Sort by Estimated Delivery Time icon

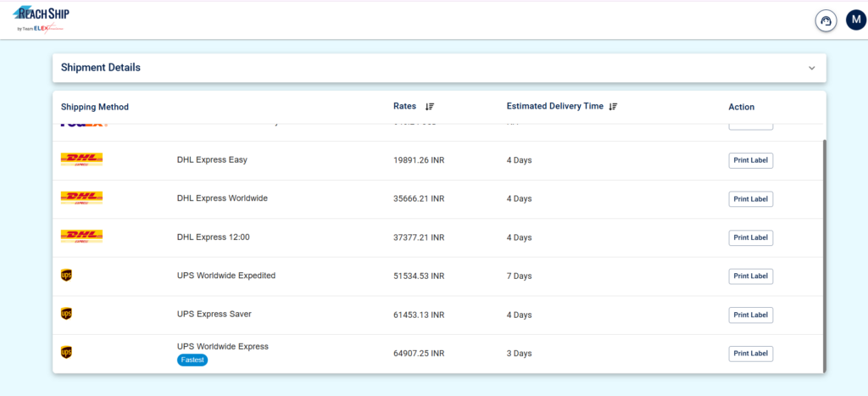point(612,106)
